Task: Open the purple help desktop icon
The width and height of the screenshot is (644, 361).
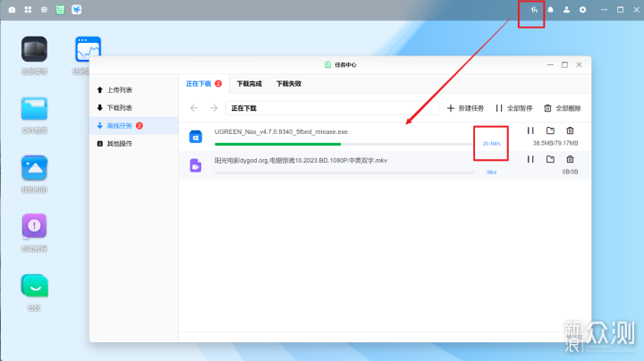Action: 35,226
